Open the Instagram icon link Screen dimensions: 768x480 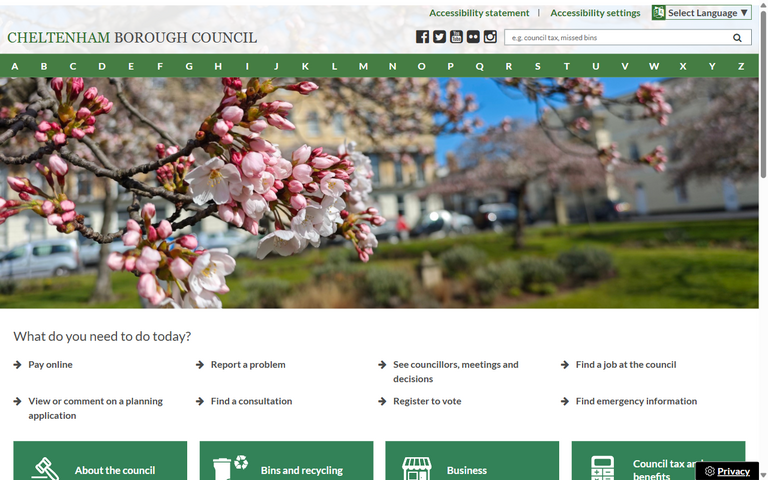tap(490, 37)
